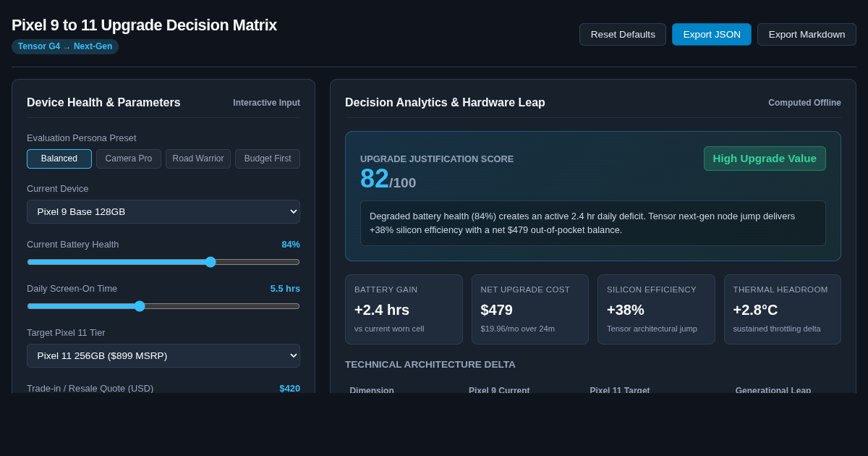This screenshot has height=456, width=868.
Task: Select the Silicon Efficiency +38% card
Action: click(x=656, y=309)
